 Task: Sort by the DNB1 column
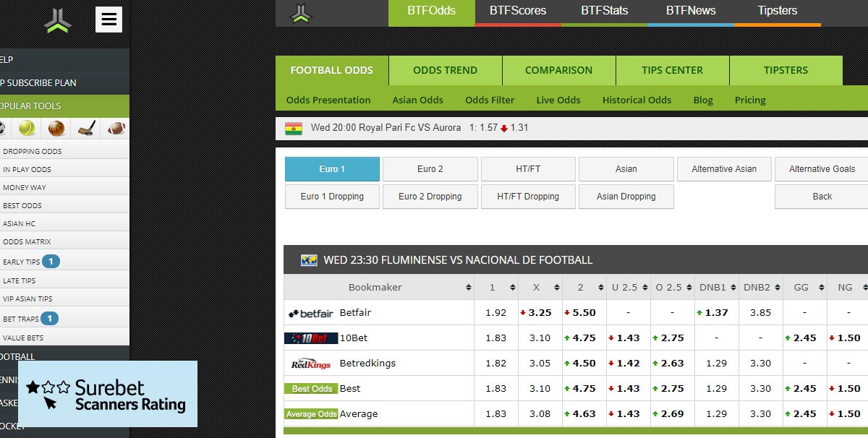click(716, 287)
